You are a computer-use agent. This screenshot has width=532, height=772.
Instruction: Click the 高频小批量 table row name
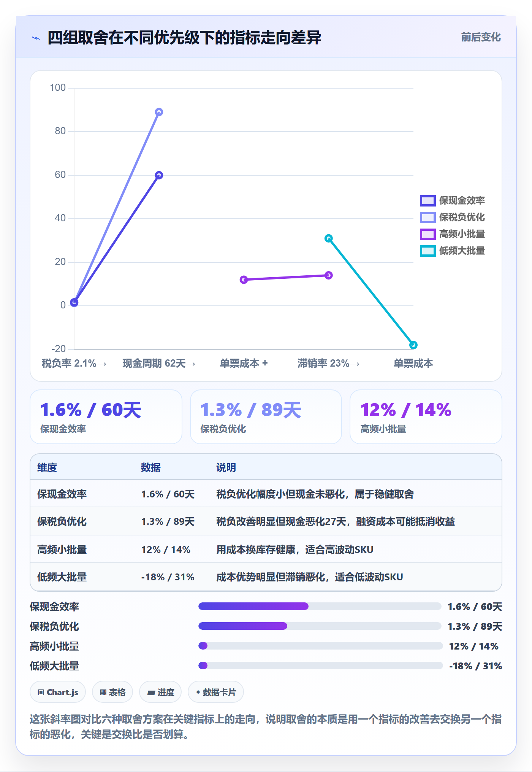[62, 550]
